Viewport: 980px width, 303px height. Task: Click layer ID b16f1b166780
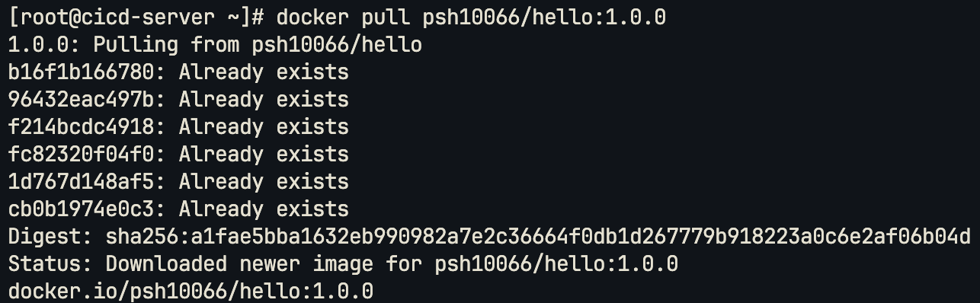pyautogui.click(x=81, y=72)
